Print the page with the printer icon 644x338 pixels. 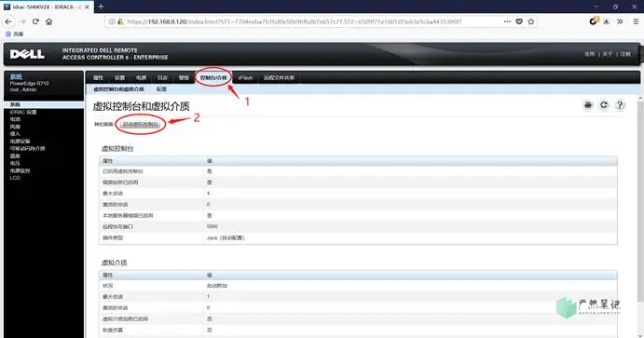(588, 105)
